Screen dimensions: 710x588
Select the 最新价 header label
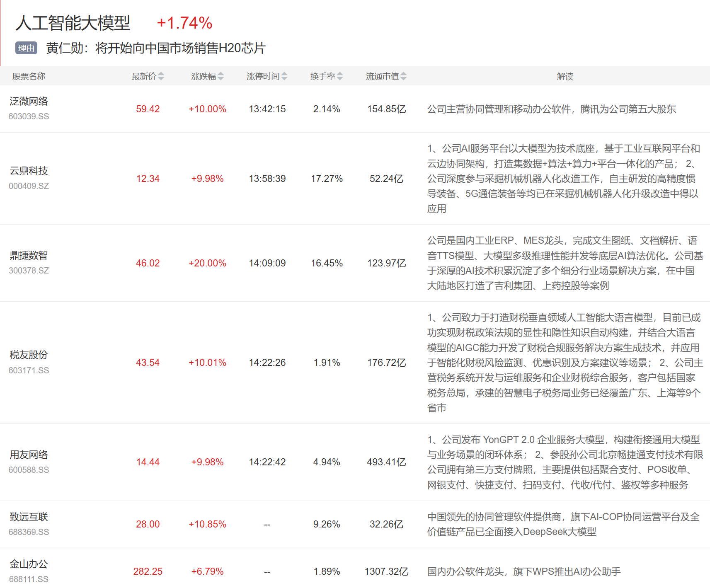[144, 76]
